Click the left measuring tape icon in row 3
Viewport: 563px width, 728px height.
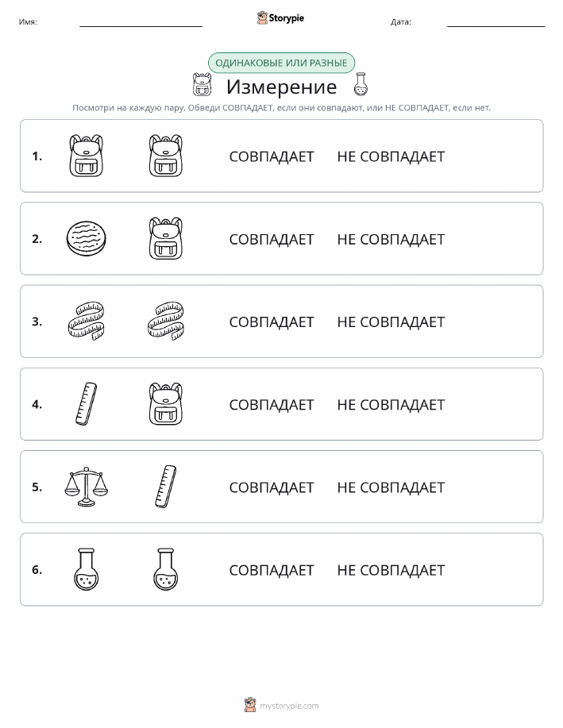click(x=87, y=322)
